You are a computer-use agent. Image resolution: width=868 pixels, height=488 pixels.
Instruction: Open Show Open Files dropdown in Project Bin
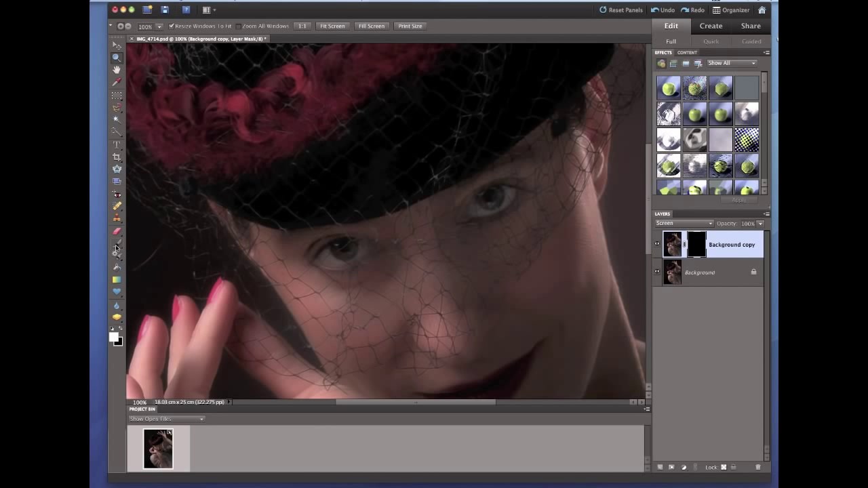click(x=166, y=419)
